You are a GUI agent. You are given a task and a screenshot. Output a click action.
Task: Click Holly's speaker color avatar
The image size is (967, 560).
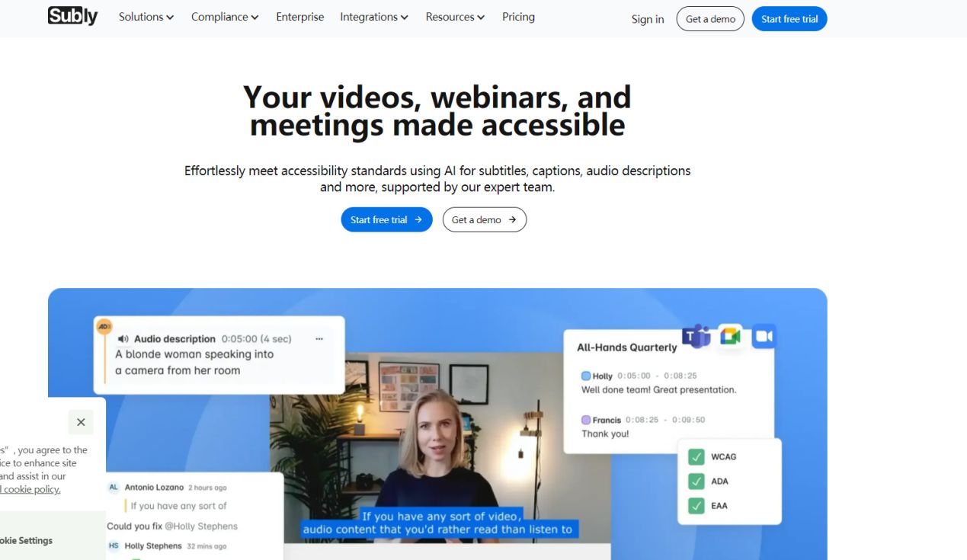tap(586, 376)
